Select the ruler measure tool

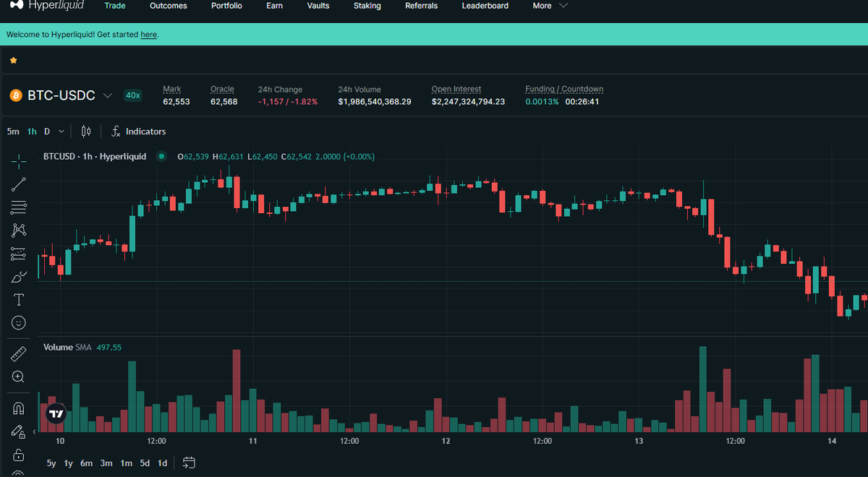[19, 354]
